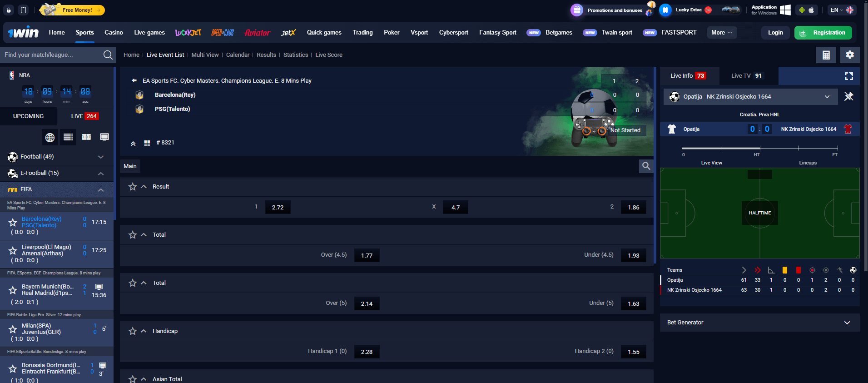Click the search magnifier in match finder
The image size is (868, 383).
coord(108,55)
